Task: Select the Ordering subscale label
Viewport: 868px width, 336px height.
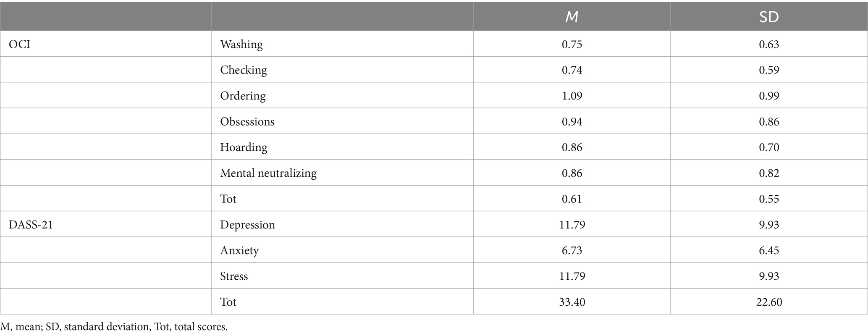Action: (x=243, y=96)
